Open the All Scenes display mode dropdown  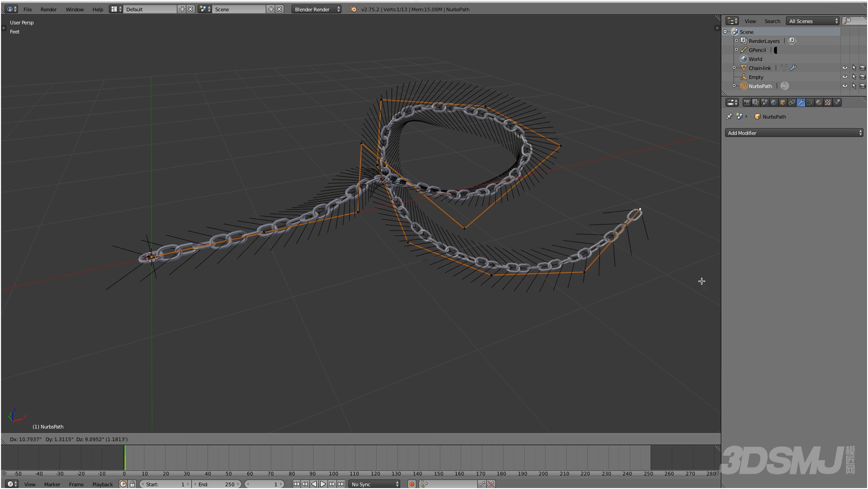point(813,21)
